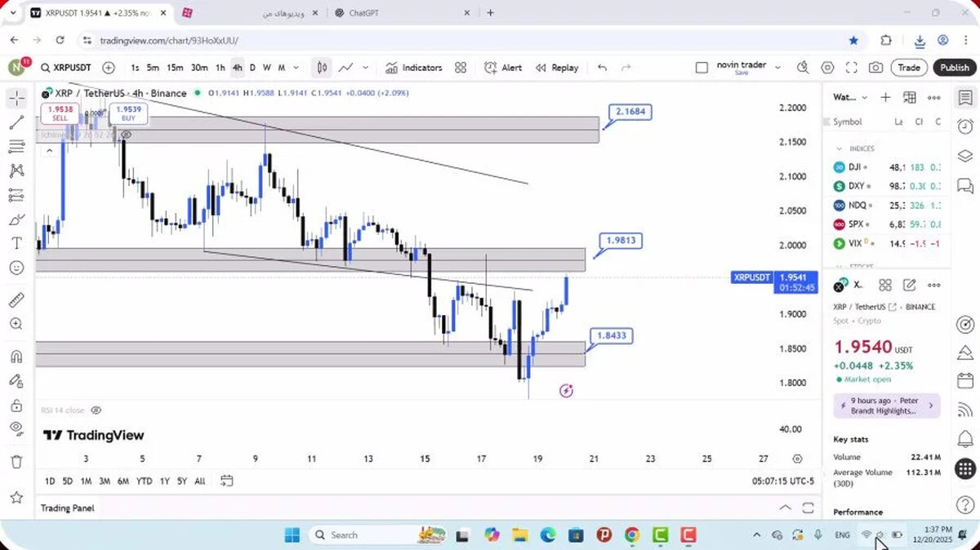Screen dimensions: 980x550
Task: Undo the last chart action
Action: 603,68
